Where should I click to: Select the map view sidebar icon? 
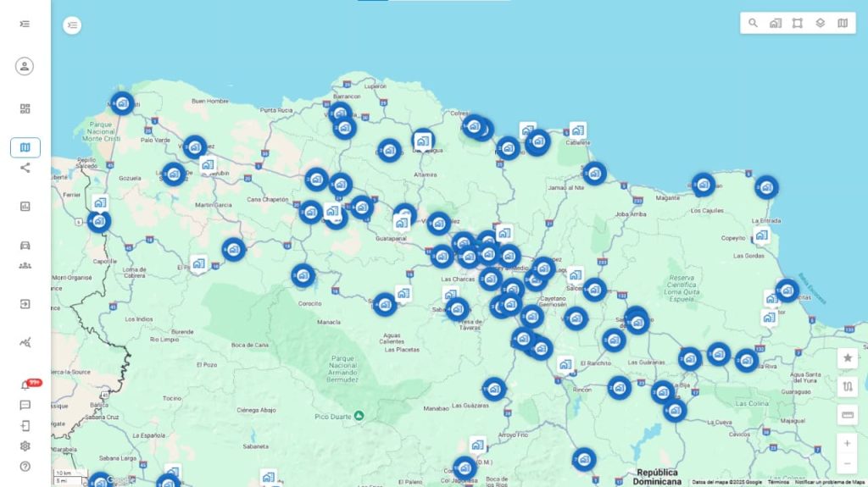click(25, 147)
